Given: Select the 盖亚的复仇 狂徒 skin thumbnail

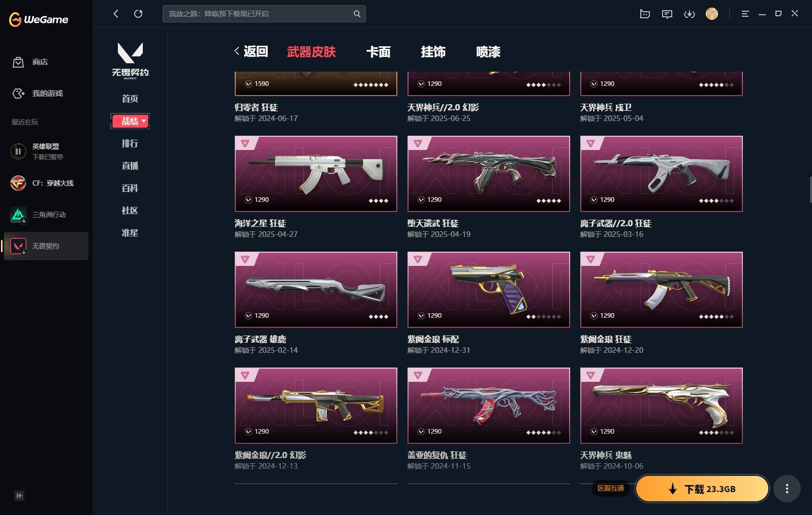Looking at the screenshot, I should [x=489, y=405].
